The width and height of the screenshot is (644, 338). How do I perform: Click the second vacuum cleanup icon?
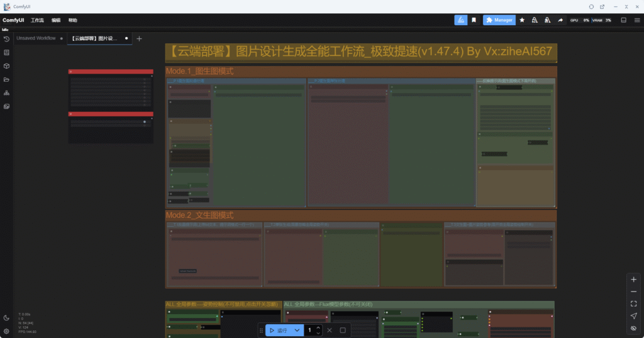coord(548,20)
